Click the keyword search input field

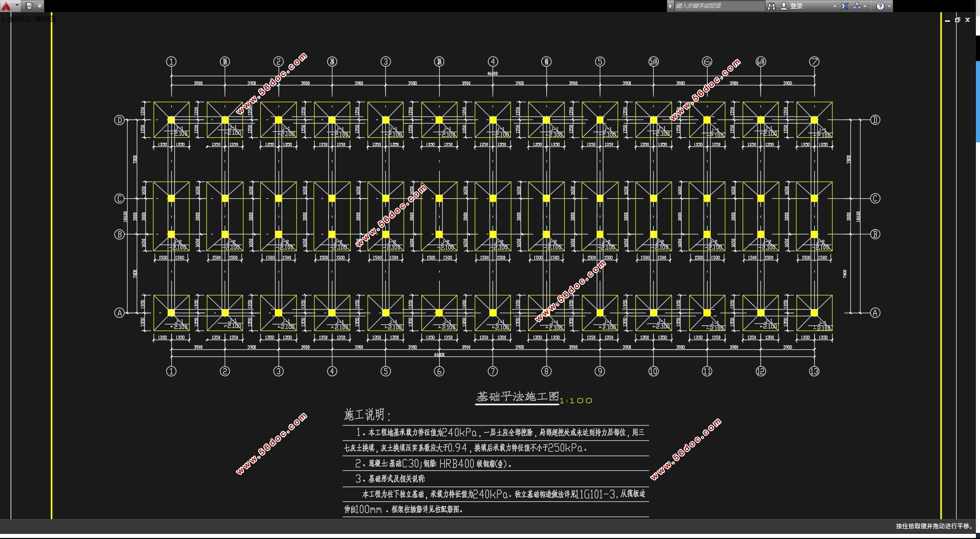(719, 6)
